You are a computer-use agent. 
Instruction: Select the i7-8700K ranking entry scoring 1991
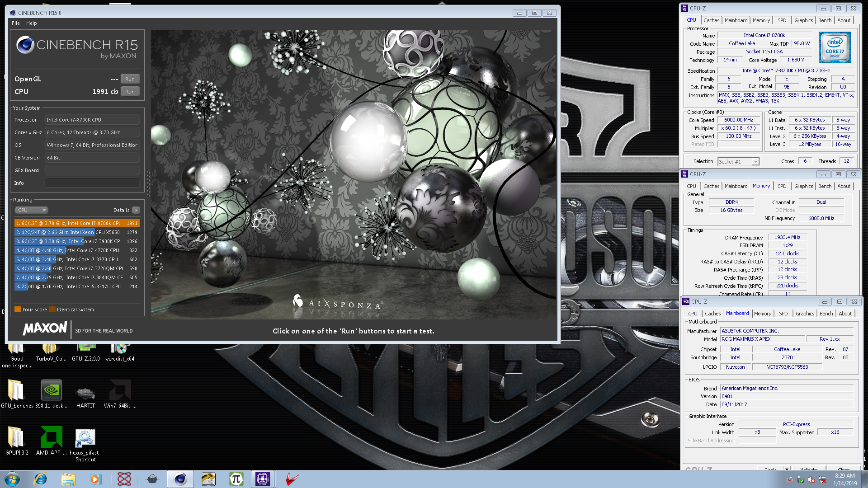(77, 223)
